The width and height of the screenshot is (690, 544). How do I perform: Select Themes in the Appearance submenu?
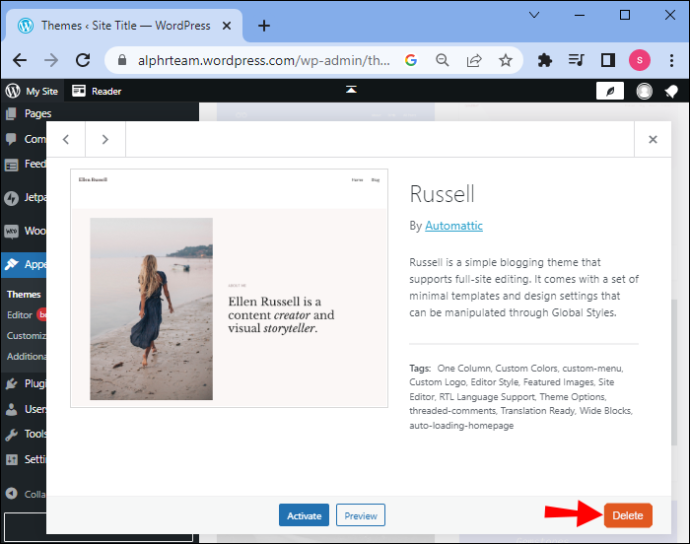(24, 294)
